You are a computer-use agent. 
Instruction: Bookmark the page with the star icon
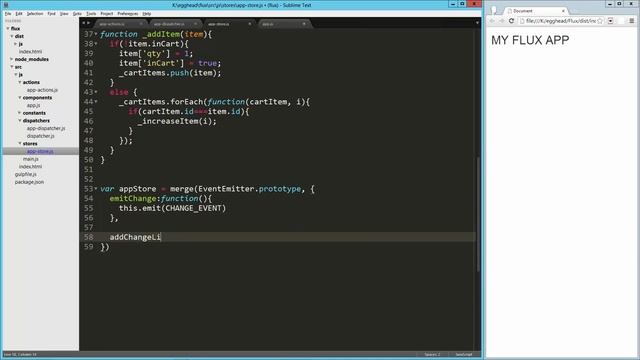(x=600, y=21)
